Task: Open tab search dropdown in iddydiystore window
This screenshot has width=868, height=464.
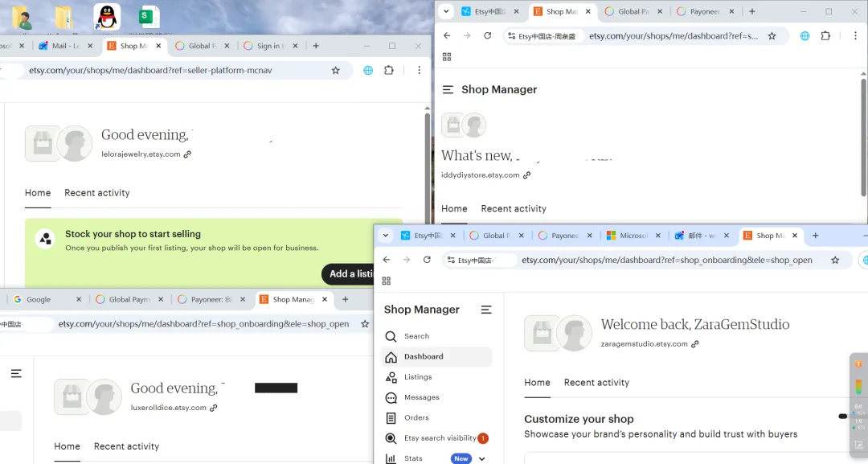Action: [x=445, y=11]
